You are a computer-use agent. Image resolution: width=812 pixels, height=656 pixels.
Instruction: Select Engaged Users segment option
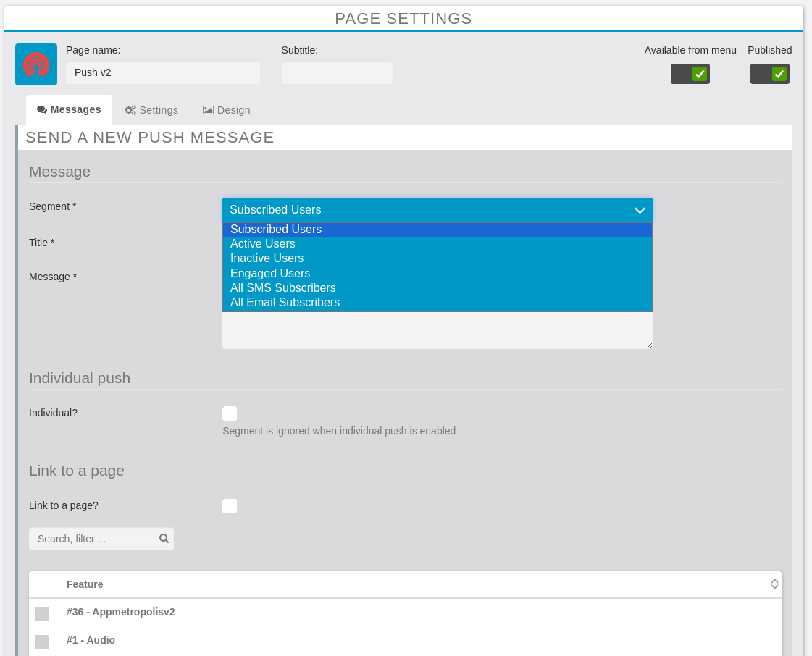click(270, 274)
